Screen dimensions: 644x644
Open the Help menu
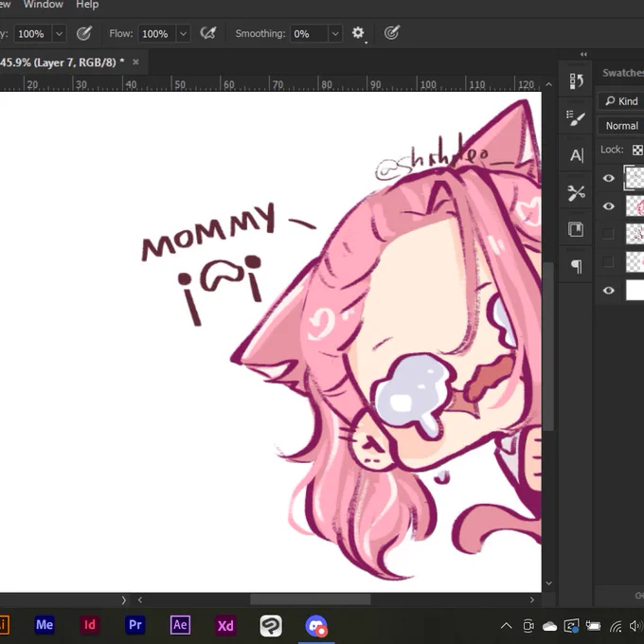coord(87,5)
